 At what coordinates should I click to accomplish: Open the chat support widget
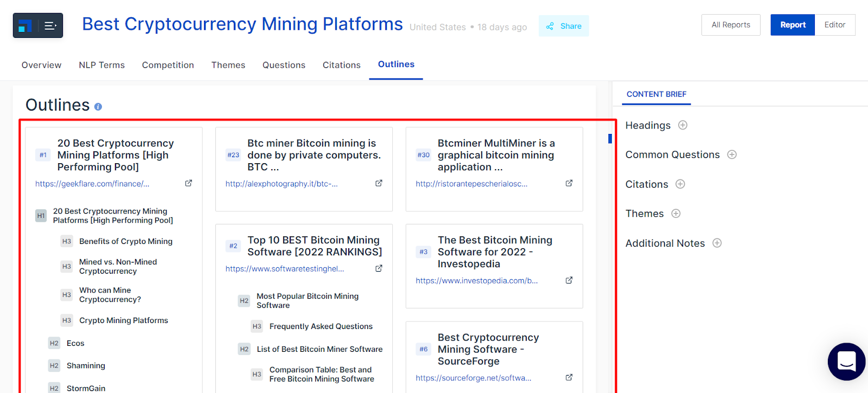click(x=846, y=362)
